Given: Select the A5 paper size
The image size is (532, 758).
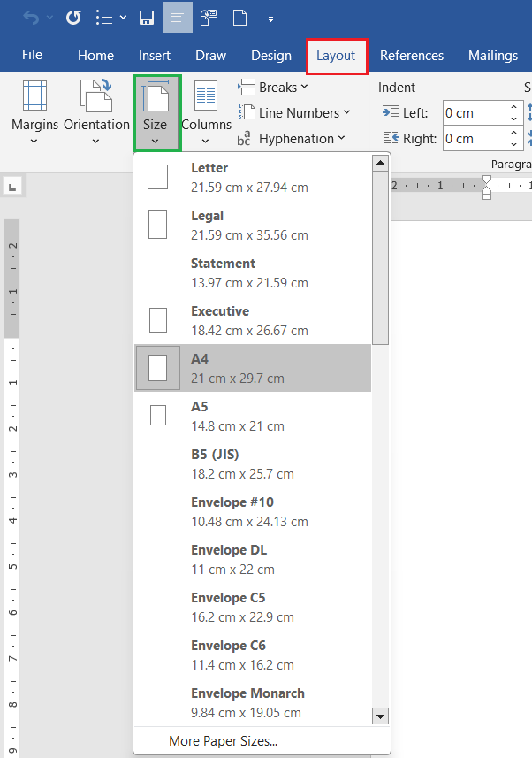Looking at the screenshot, I should tap(253, 417).
